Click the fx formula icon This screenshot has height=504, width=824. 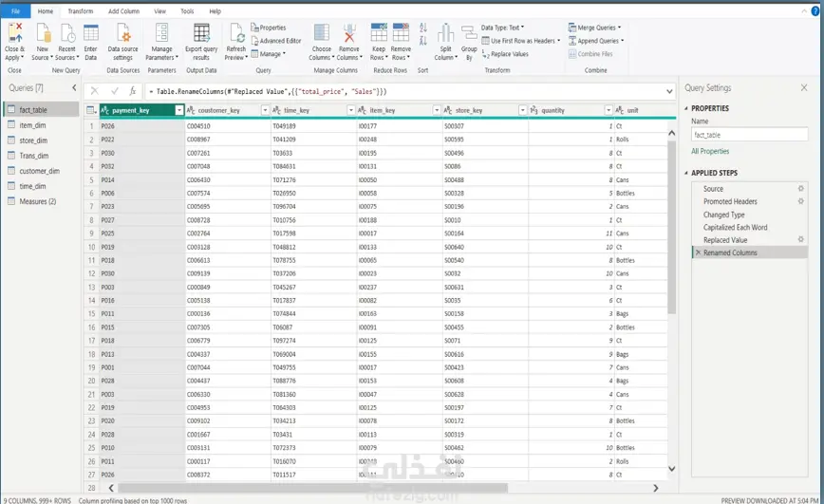(x=133, y=91)
